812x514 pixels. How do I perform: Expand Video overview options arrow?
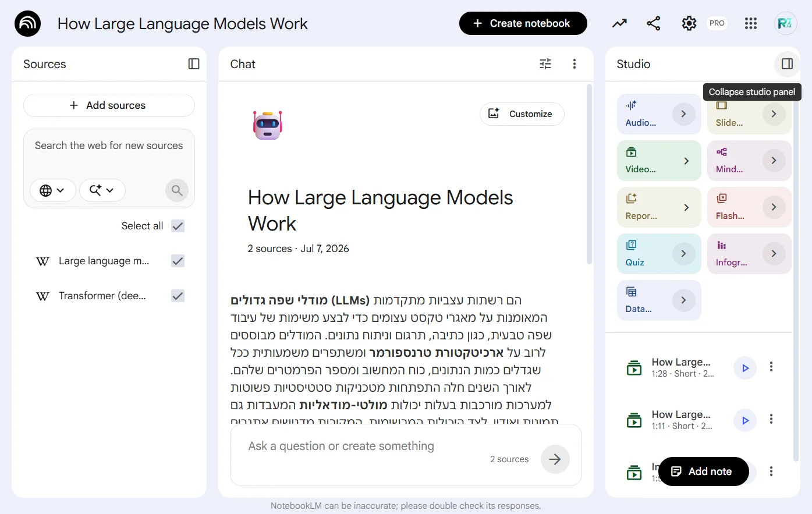click(686, 161)
